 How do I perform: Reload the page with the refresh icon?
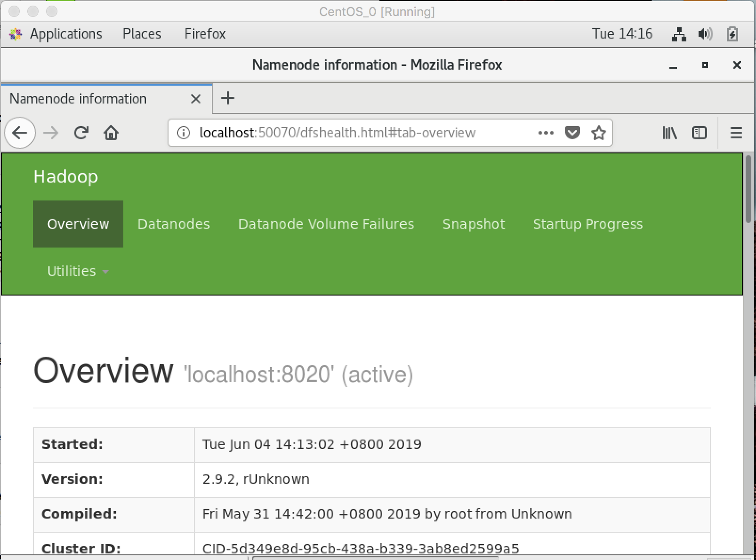[81, 133]
